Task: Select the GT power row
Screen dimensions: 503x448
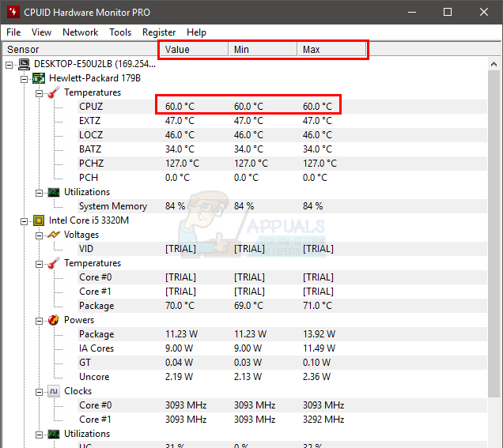Action: [282, 363]
